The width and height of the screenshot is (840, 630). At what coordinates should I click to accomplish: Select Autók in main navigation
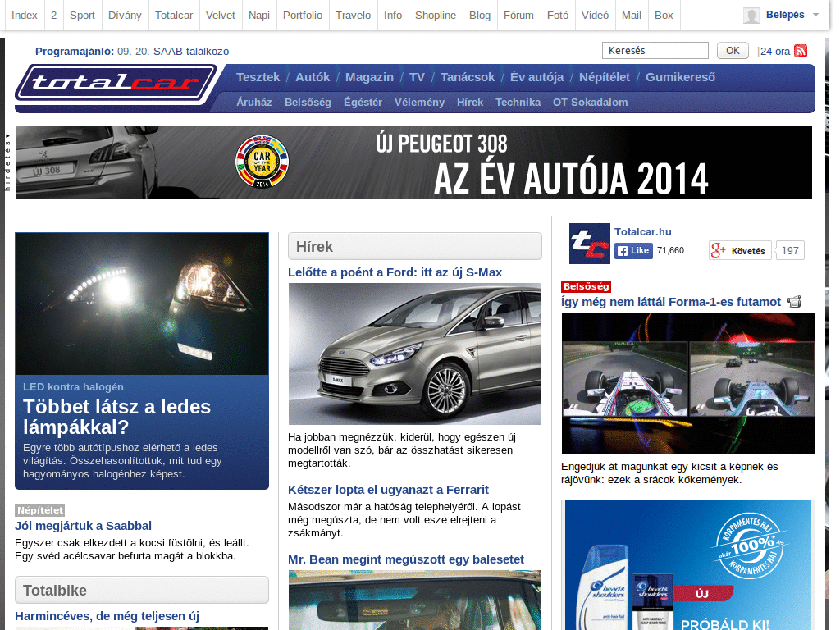coord(313,77)
